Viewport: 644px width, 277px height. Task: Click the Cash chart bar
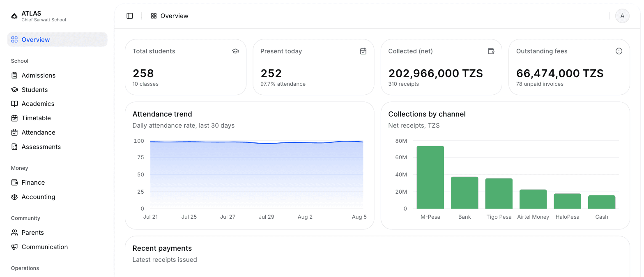point(602,202)
